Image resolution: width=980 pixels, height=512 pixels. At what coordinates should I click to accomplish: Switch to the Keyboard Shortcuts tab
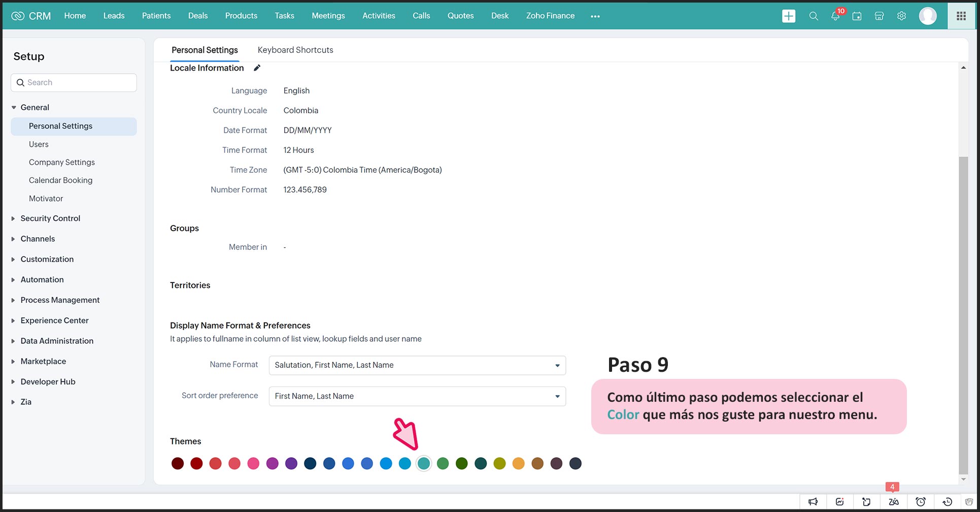295,50
